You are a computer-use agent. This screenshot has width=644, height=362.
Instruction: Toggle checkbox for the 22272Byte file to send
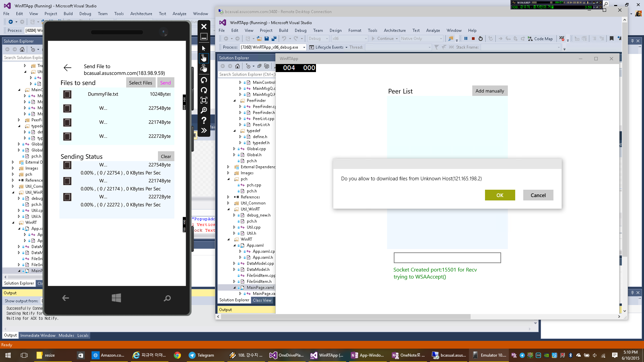(x=67, y=136)
